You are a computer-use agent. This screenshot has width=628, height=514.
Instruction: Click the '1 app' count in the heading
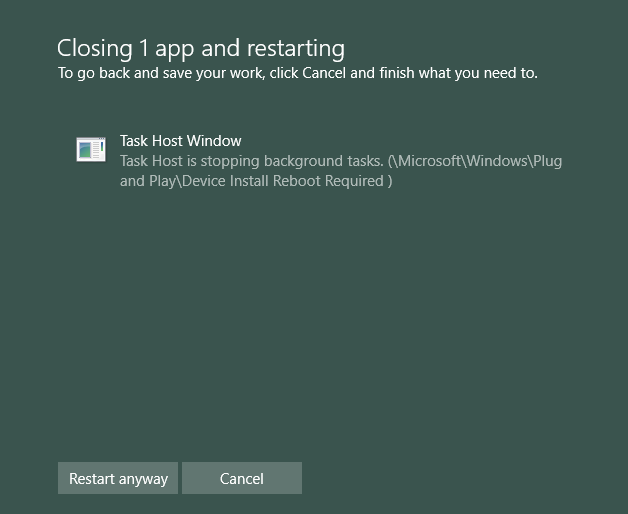pyautogui.click(x=166, y=49)
